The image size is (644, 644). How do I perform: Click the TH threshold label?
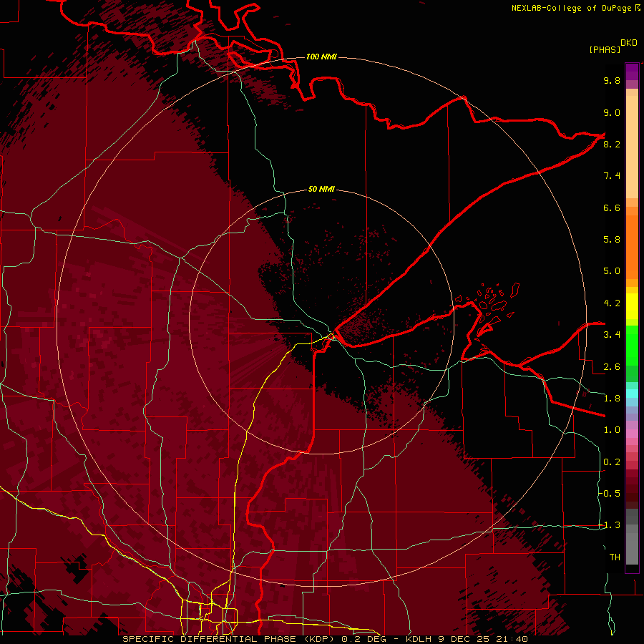tap(615, 557)
